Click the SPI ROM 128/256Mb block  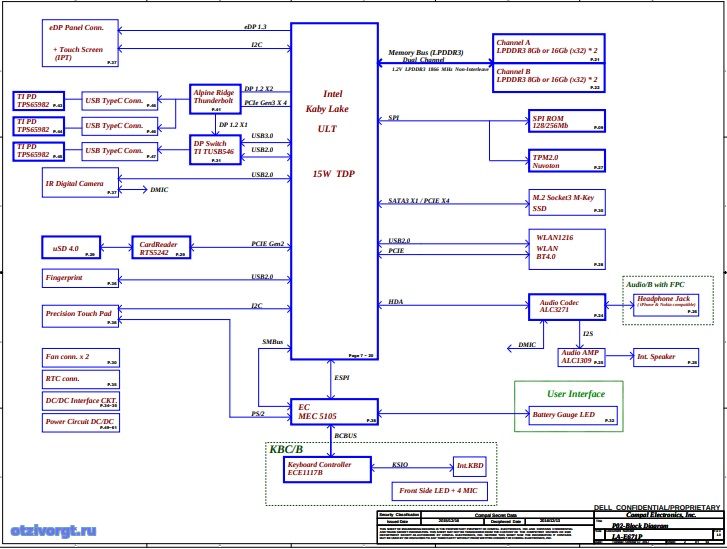tap(567, 121)
